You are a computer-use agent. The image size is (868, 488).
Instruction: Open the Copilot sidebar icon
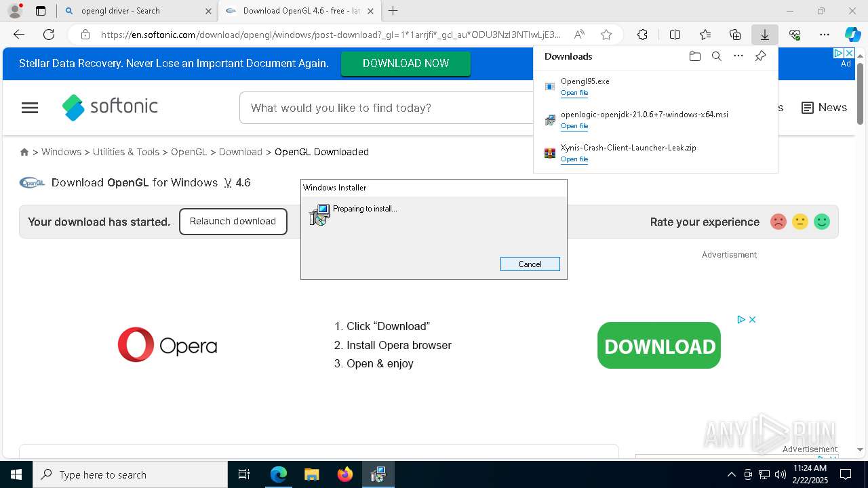point(852,35)
